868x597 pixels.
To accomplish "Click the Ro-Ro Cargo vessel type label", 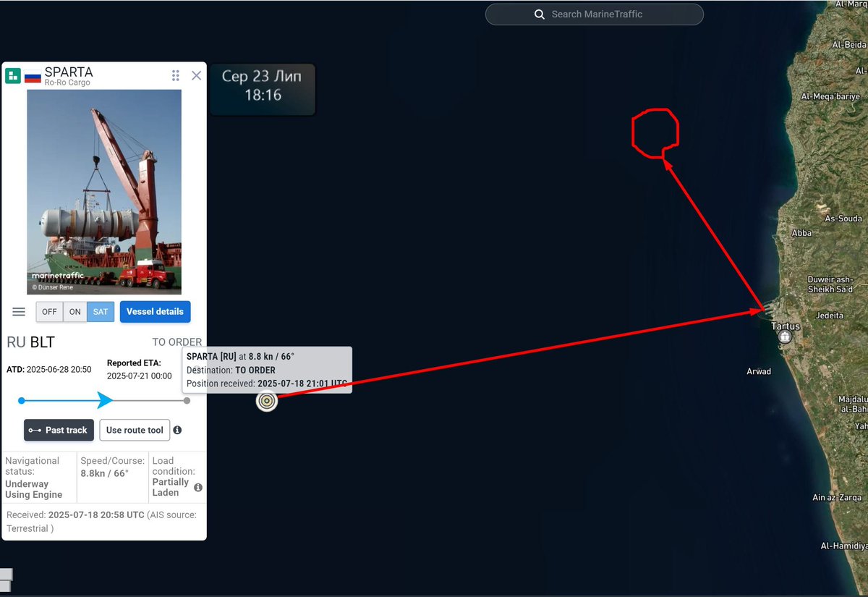I will point(66,83).
